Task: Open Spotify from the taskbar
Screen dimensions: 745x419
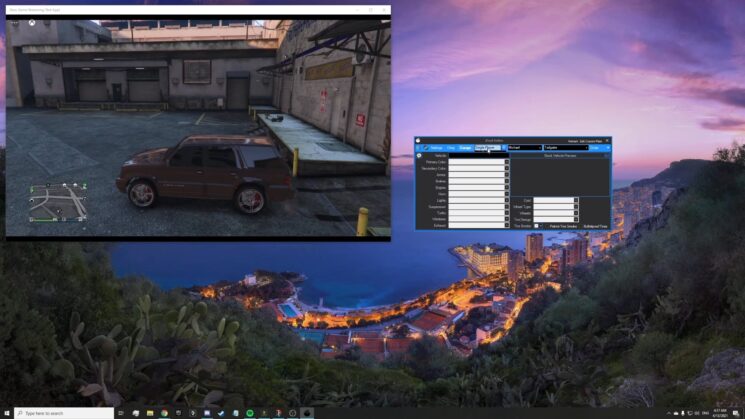Action: click(250, 413)
